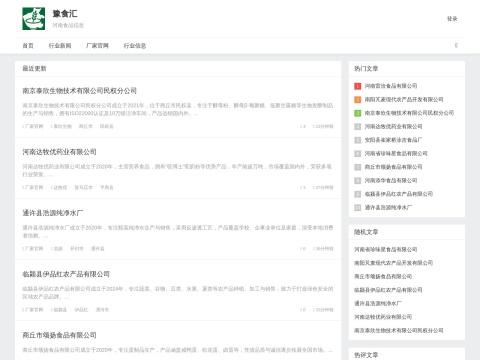Open article 通许县浩源纯净水厂 in 最近更新

point(53,213)
